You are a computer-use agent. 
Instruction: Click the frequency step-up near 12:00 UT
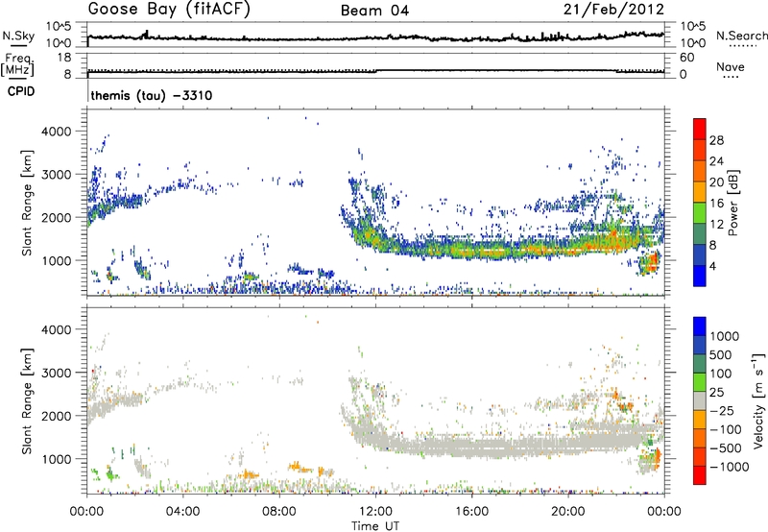click(x=376, y=71)
